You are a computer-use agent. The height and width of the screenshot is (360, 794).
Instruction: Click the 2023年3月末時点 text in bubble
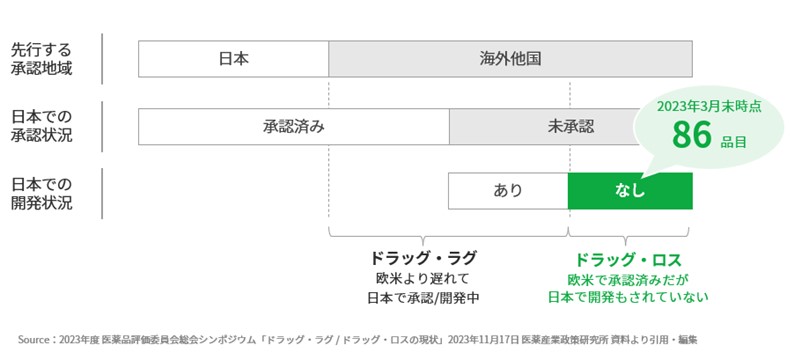(709, 107)
